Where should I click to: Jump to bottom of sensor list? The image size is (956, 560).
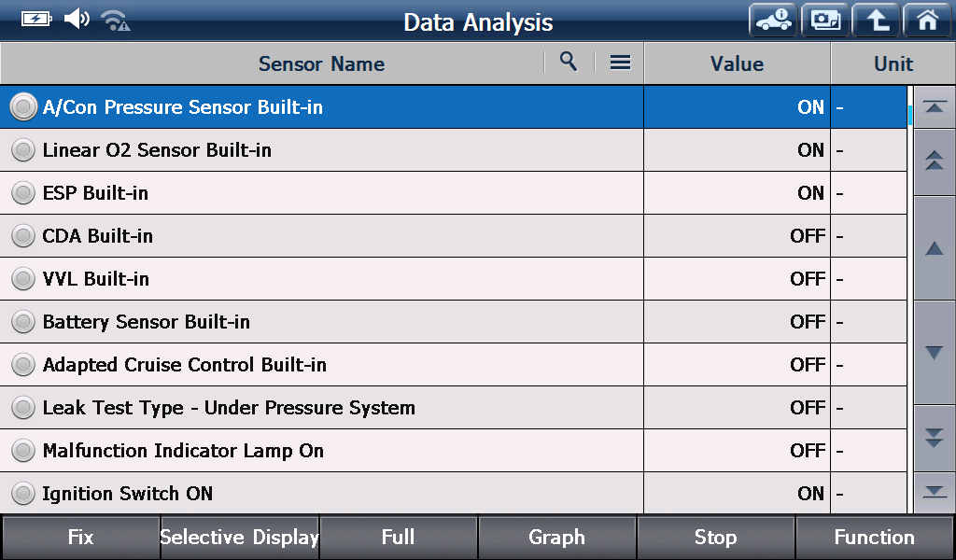tap(934, 493)
